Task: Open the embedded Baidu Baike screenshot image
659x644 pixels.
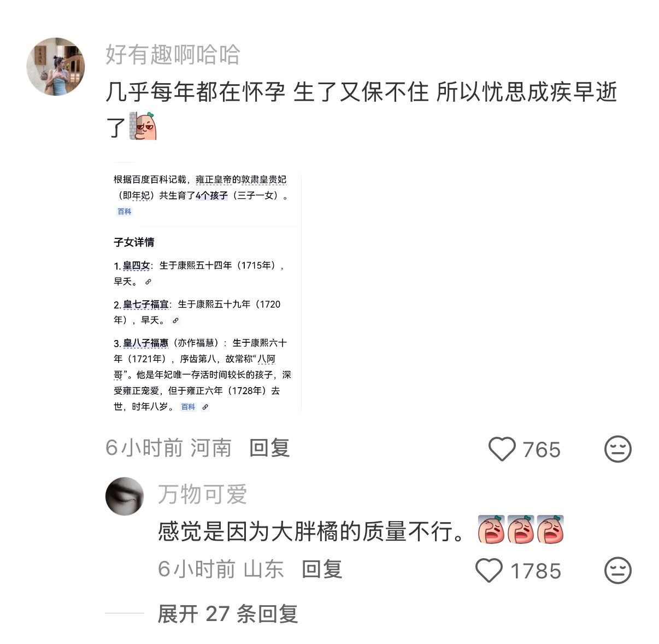Action: [203, 288]
